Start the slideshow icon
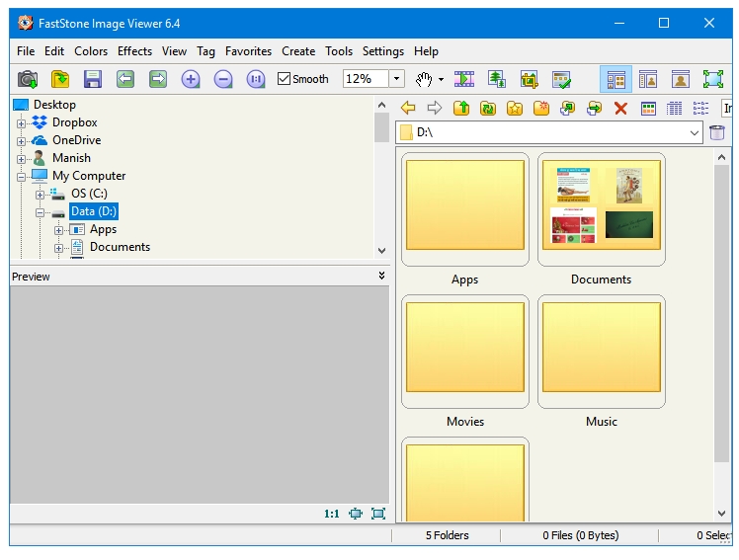The height and width of the screenshot is (560, 739). pos(464,79)
